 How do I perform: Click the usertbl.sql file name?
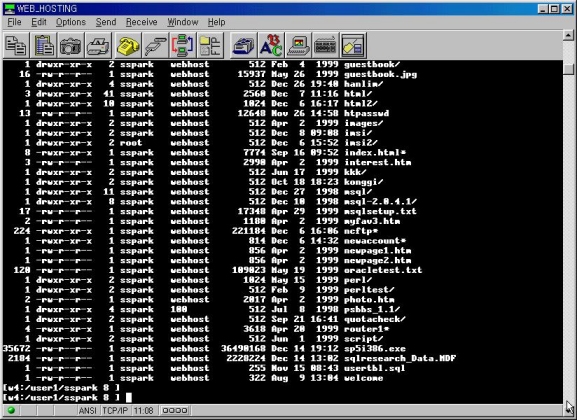[375, 368]
